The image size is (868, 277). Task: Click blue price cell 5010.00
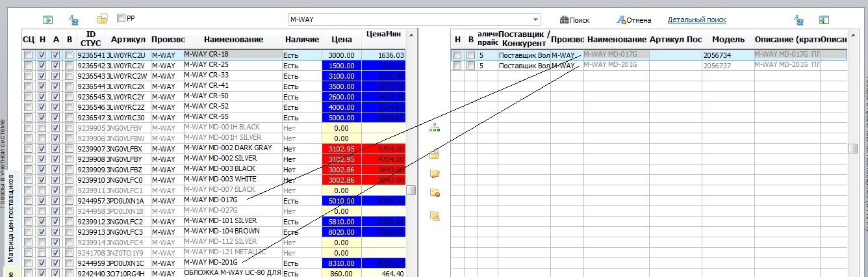(342, 201)
